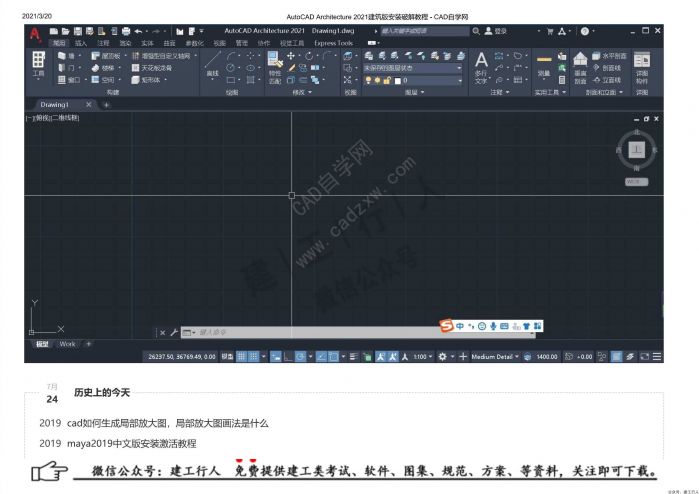Click the Save disk icon in quick access toolbar

tap(78, 31)
